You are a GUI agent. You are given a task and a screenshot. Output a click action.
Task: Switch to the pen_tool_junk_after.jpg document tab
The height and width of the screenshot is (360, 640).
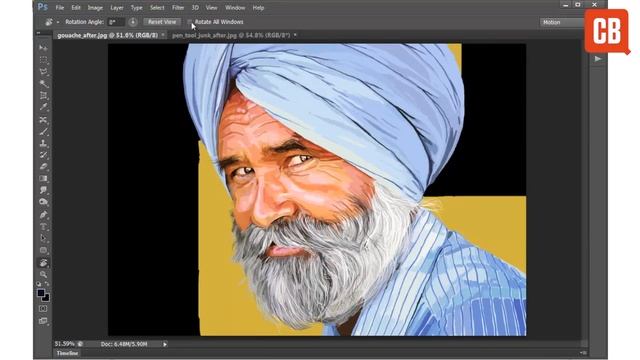click(231, 36)
